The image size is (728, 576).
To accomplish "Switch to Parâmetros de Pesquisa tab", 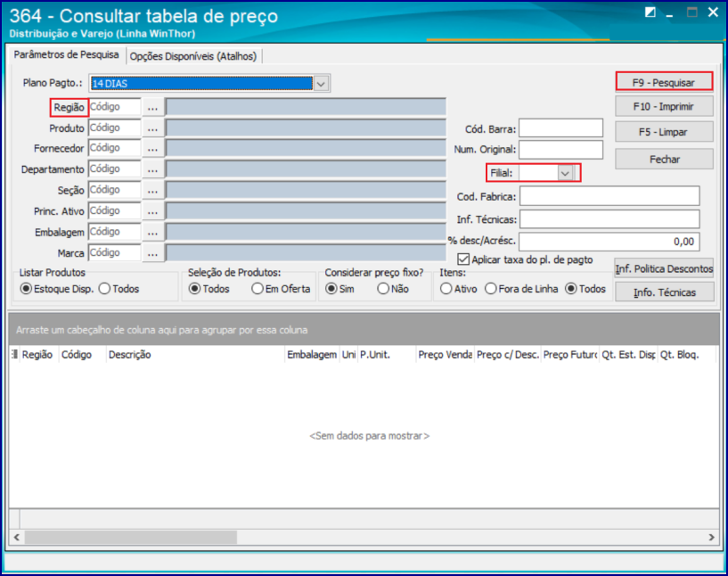I will (66, 54).
